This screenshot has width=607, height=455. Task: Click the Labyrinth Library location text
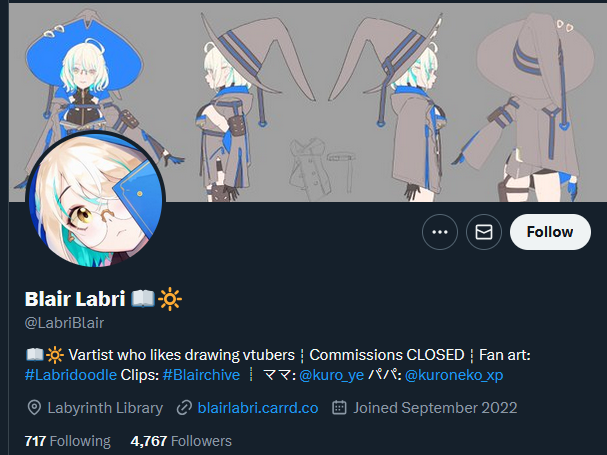(x=105, y=408)
